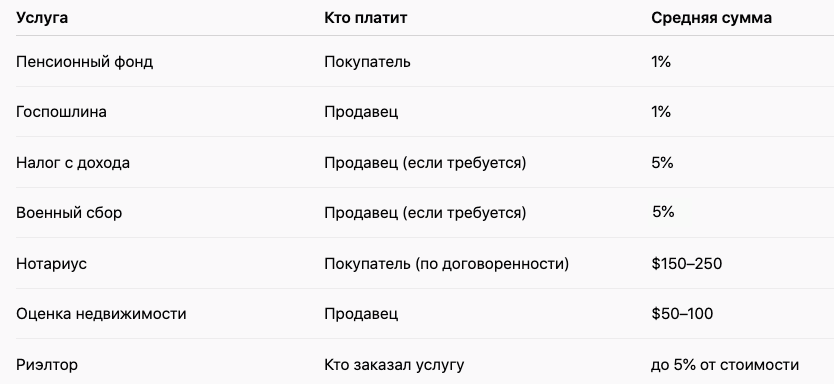Click the Кто платит column header
This screenshot has height=384, width=834.
click(365, 18)
